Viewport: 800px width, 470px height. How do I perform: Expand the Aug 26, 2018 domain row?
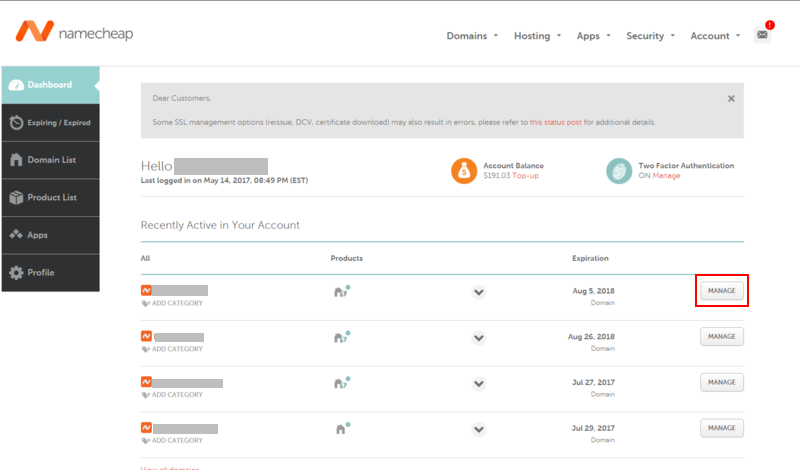479,337
